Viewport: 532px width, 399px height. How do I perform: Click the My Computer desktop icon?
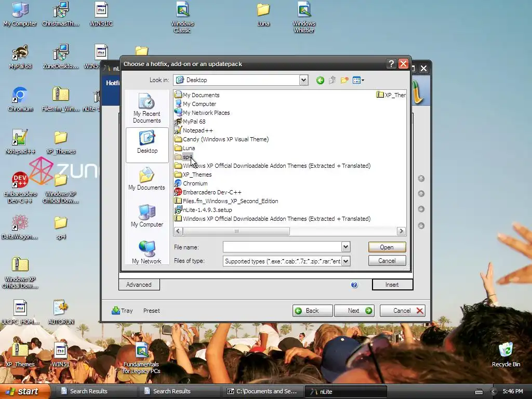(x=20, y=14)
